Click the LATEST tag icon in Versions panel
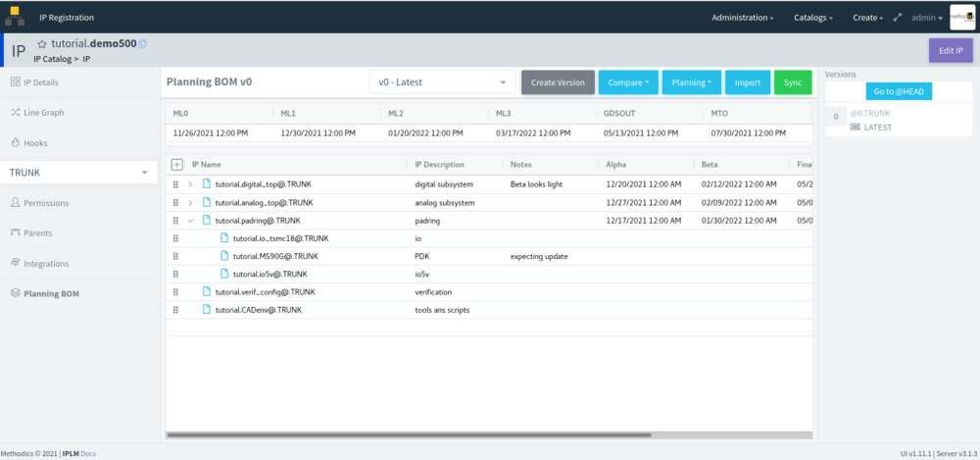 tap(855, 128)
